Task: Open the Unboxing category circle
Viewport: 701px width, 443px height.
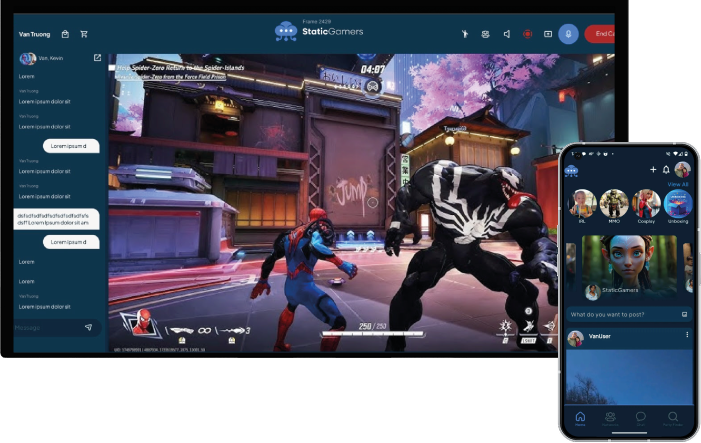Action: tap(678, 203)
